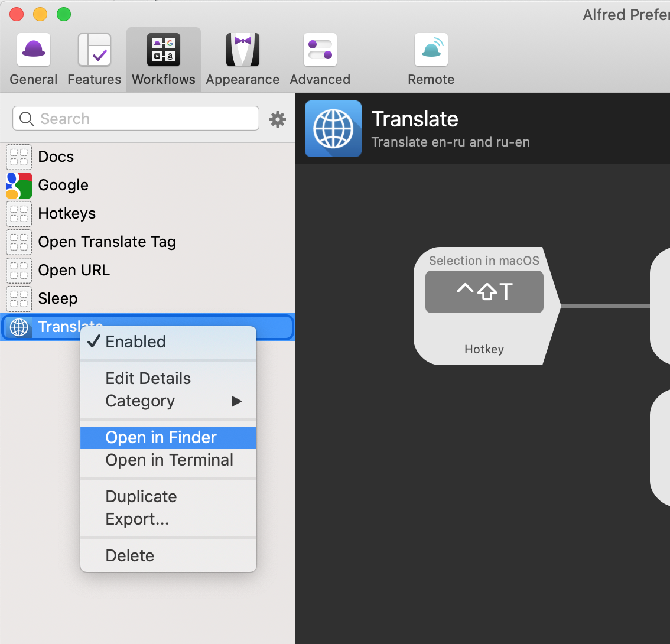The height and width of the screenshot is (644, 670).
Task: Open the Advanced preferences tab
Action: 320,60
